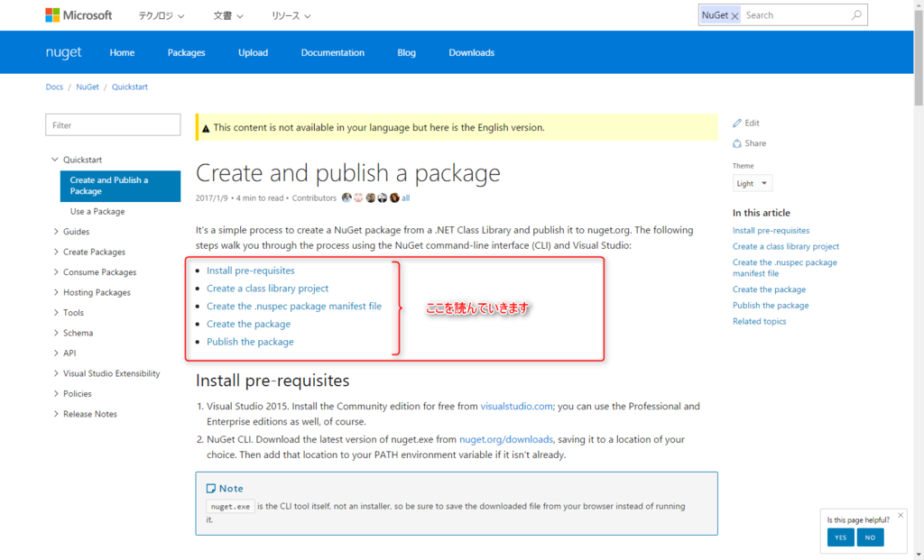Click NO in page helpful popup
The height and width of the screenshot is (560, 924).
click(x=871, y=537)
